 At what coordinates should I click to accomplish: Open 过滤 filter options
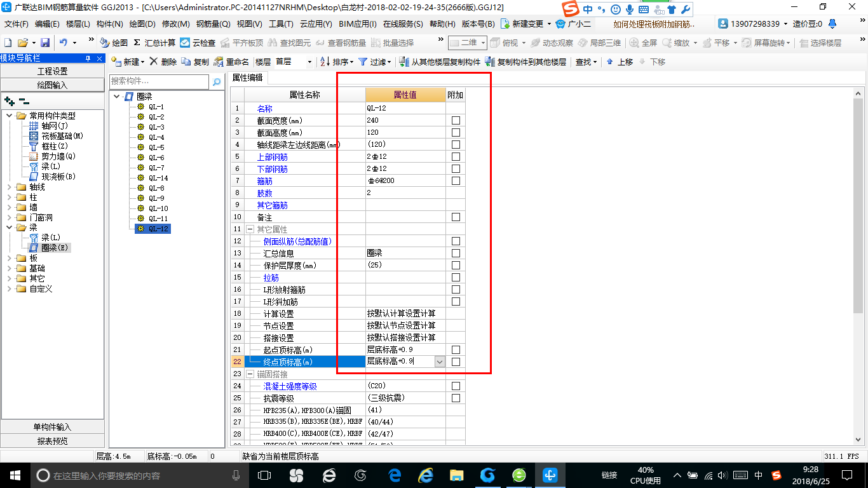point(375,62)
